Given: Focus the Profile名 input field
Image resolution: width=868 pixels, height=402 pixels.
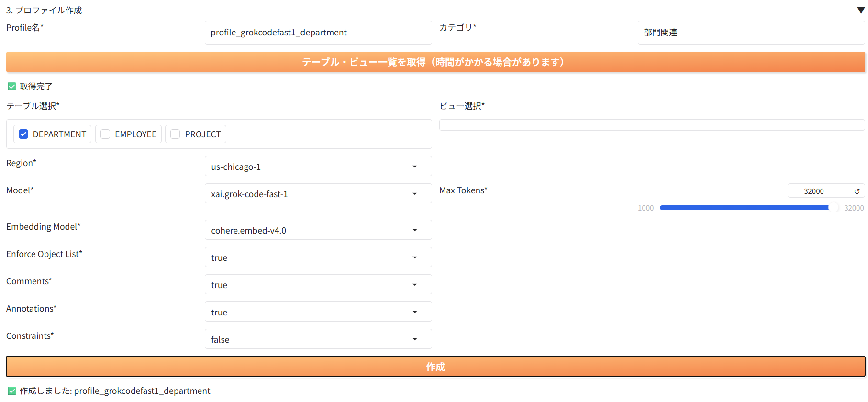Looking at the screenshot, I should pos(318,33).
